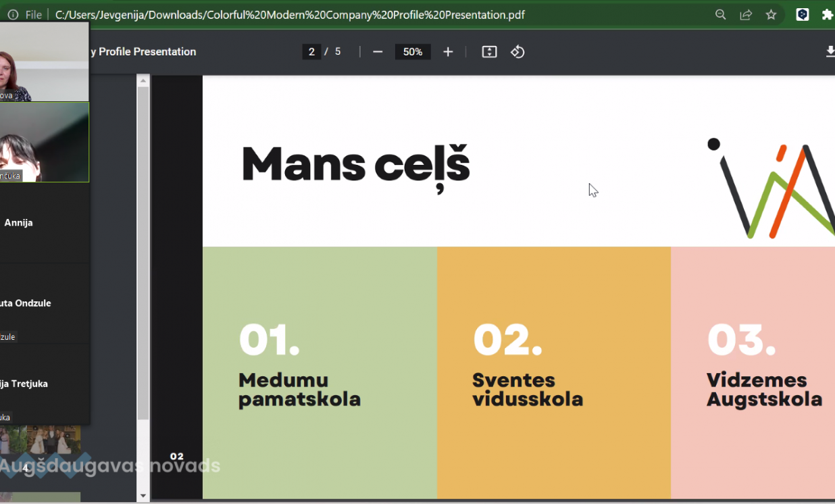The image size is (835, 504).
Task: Share this page from the address bar
Action: (746, 15)
